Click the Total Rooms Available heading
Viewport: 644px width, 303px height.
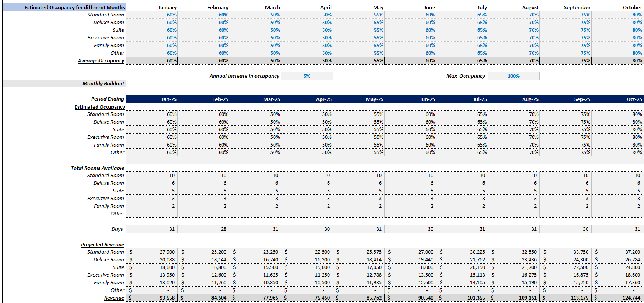click(x=97, y=168)
